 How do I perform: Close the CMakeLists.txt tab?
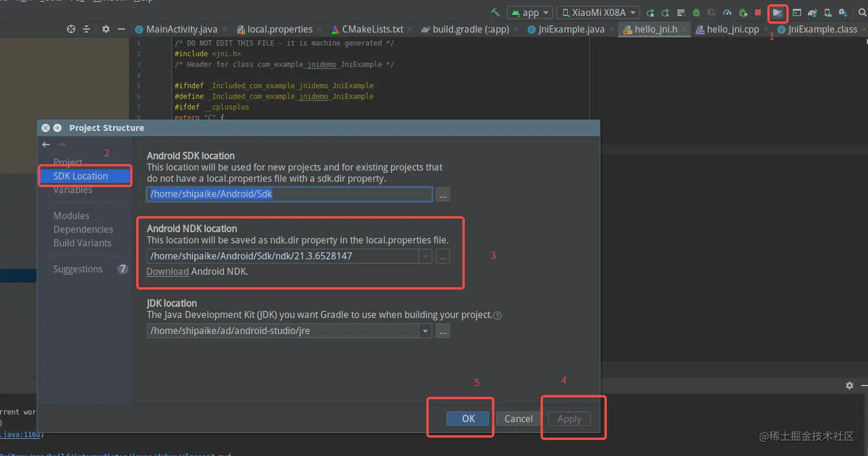[411, 29]
